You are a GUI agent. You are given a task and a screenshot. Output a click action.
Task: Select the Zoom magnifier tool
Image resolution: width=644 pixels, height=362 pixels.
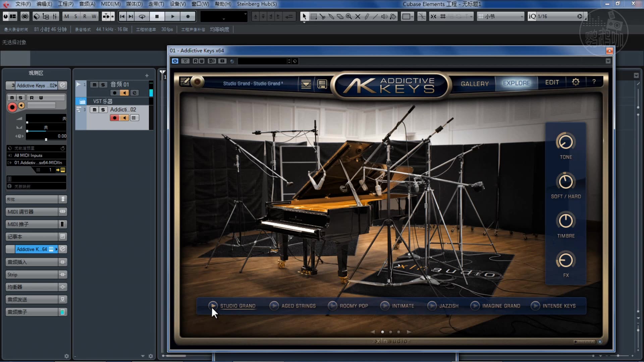tap(349, 16)
